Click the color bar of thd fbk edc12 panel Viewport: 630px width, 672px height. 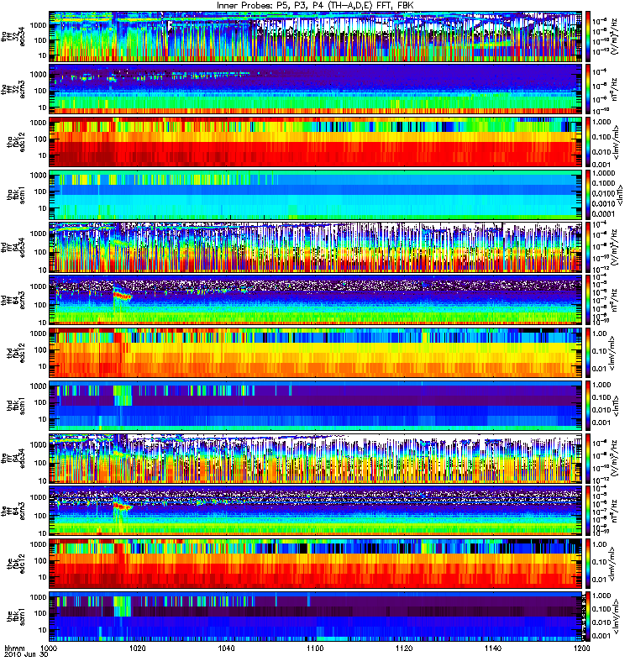587,353
